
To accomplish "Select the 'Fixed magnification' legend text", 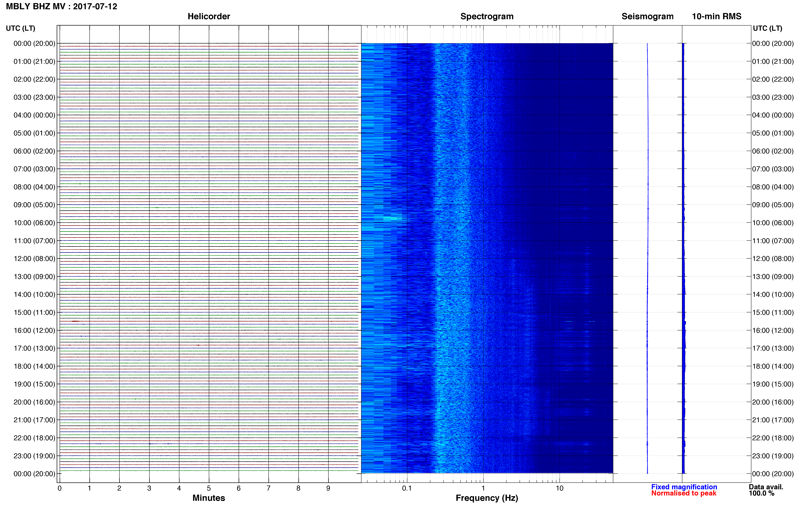I will click(x=684, y=487).
